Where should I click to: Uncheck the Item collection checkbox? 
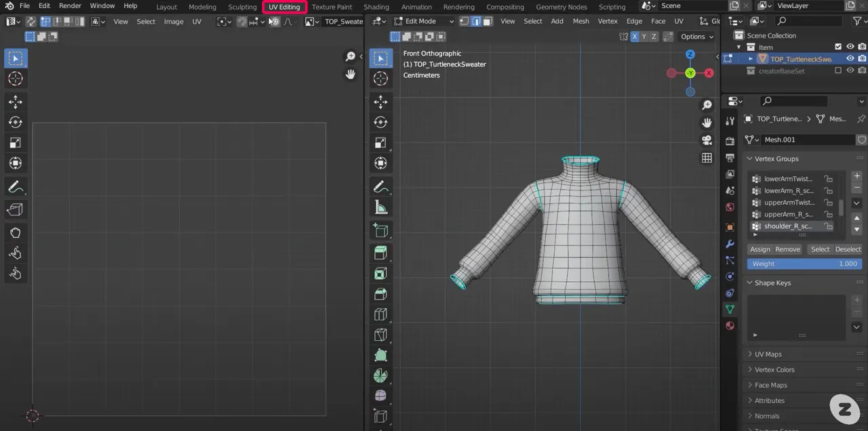tap(839, 47)
